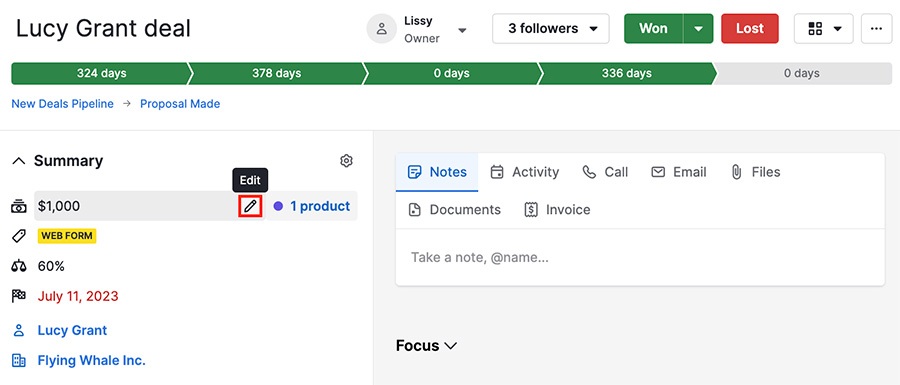Image resolution: width=900 pixels, height=385 pixels.
Task: Click the expected close date flag icon
Action: click(x=19, y=296)
